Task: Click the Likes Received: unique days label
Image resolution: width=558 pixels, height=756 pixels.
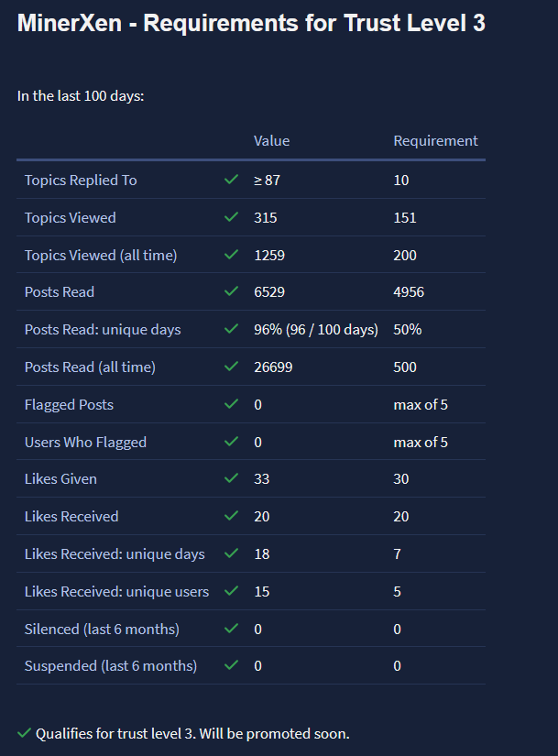Action: click(115, 553)
